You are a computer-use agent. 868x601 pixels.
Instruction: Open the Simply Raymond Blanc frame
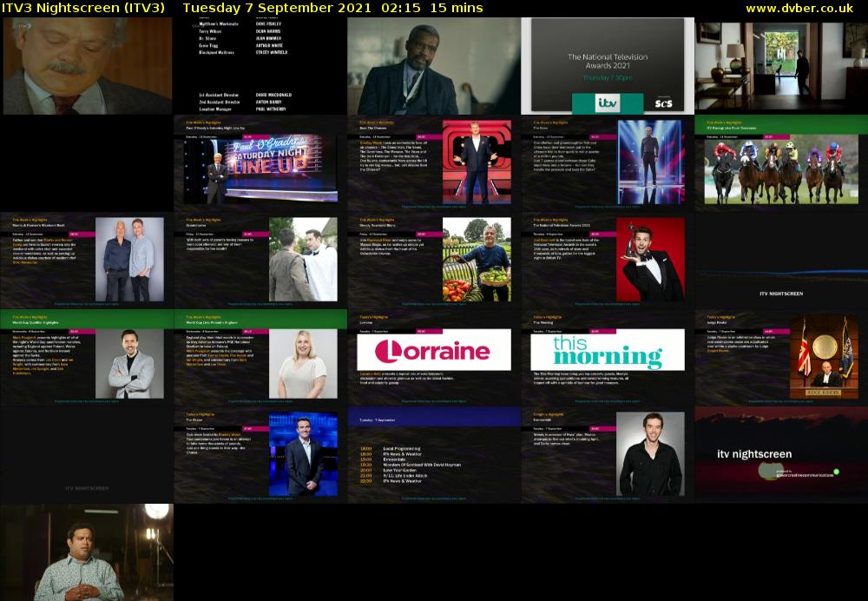(434, 261)
